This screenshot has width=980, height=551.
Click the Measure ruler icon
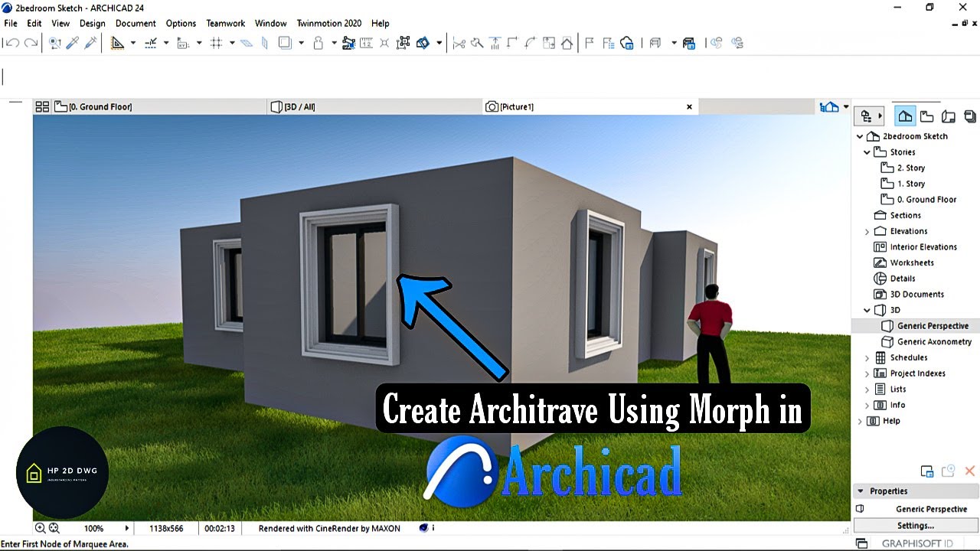pyautogui.click(x=366, y=43)
